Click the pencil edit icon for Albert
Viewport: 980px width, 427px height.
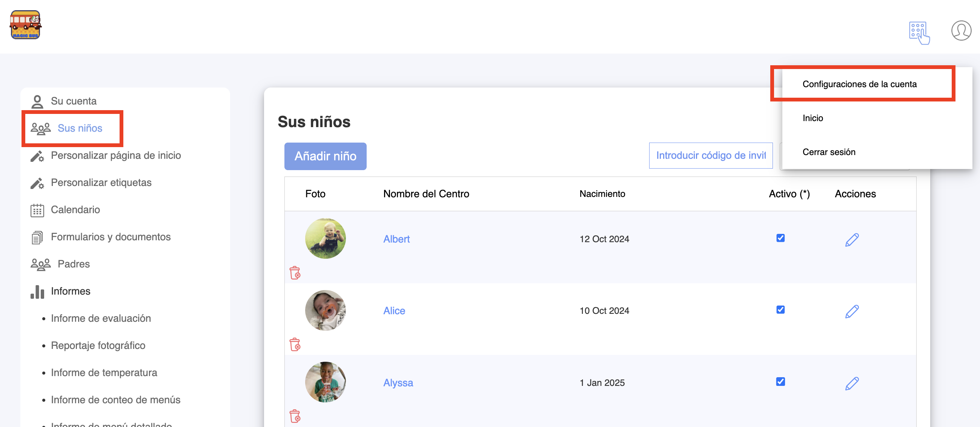[x=851, y=240]
